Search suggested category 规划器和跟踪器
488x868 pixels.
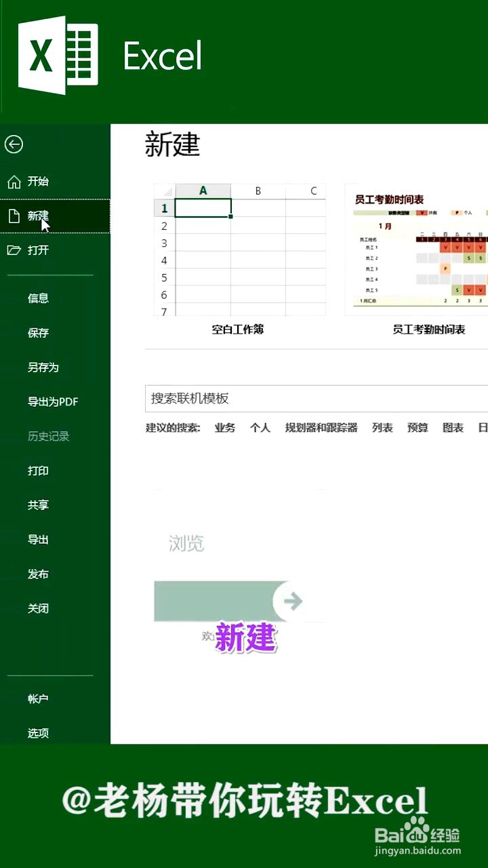coord(321,428)
